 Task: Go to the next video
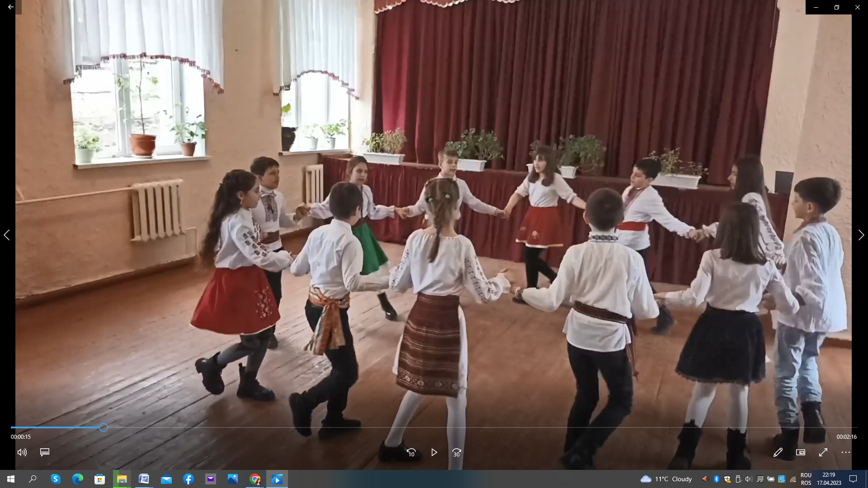(861, 235)
